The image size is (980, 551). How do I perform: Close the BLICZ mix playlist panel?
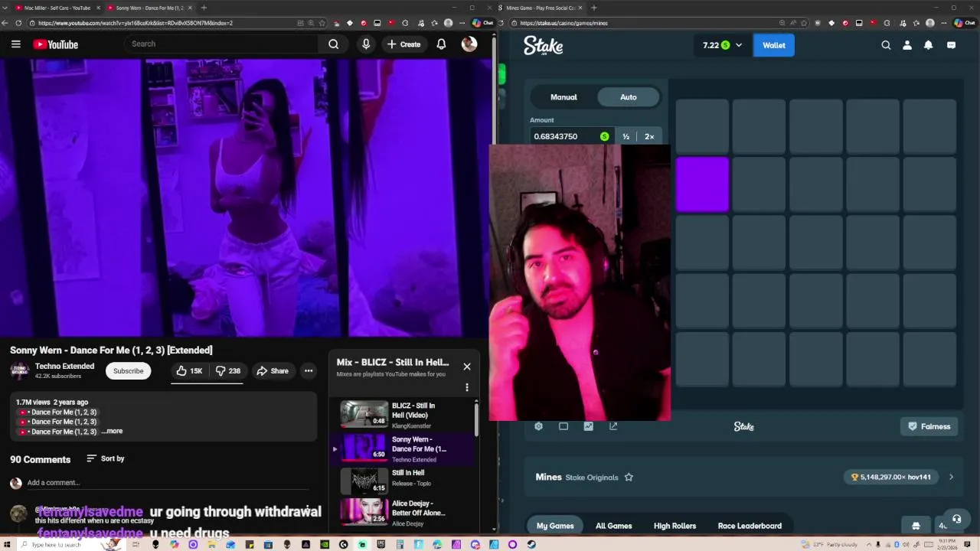coord(467,367)
